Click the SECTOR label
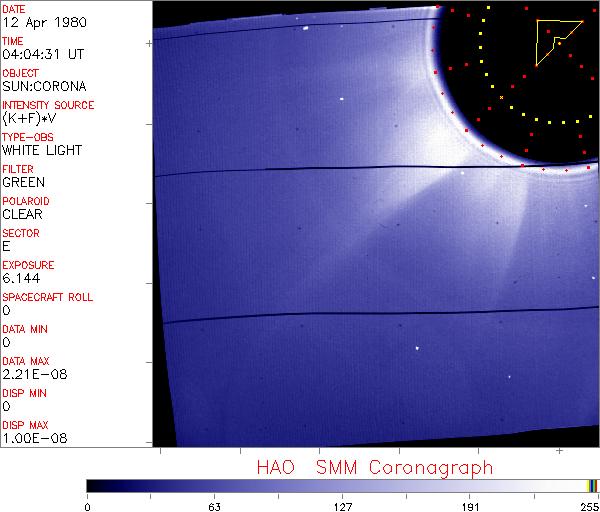 coord(21,233)
